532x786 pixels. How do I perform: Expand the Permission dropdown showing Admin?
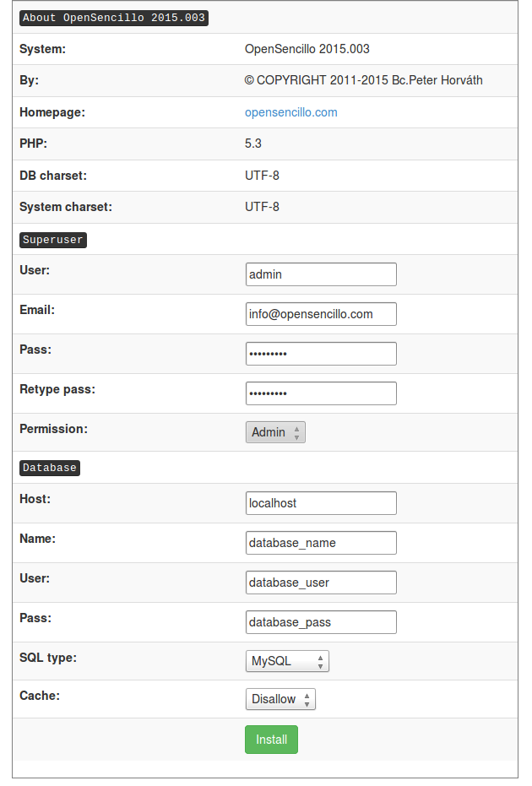(275, 432)
